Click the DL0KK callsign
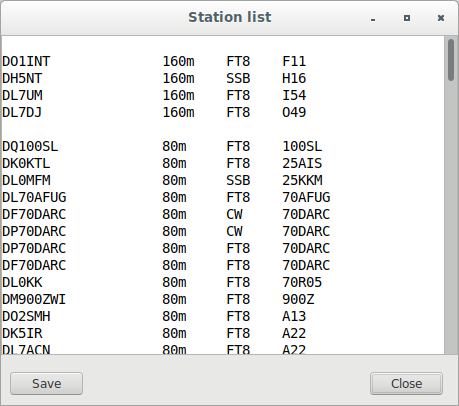This screenshot has width=459, height=406. 22,283
